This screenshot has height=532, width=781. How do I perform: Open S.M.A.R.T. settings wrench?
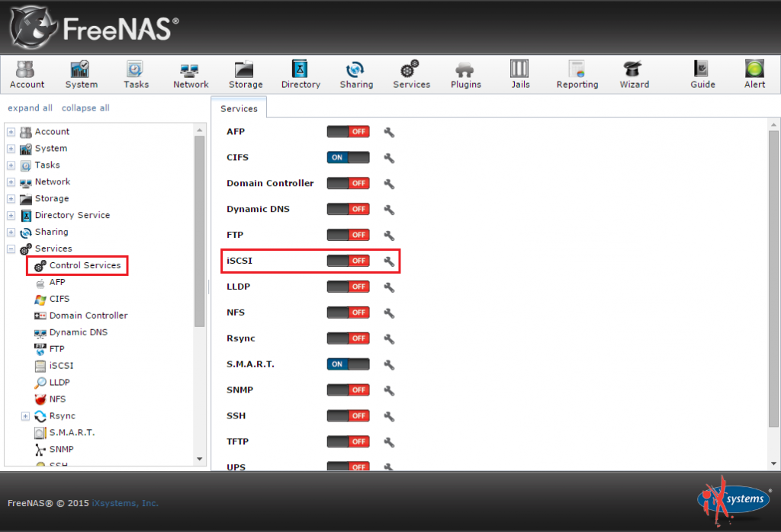point(389,365)
